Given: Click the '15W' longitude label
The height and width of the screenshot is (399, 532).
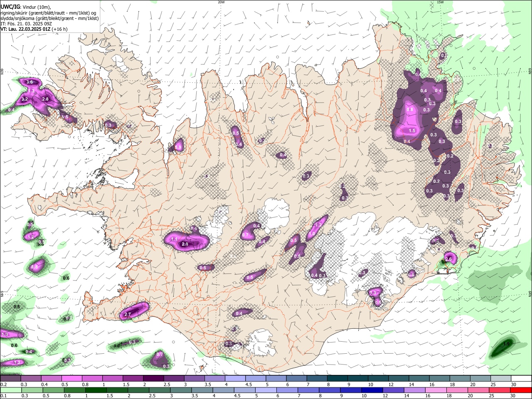Looking at the screenshot, I should coord(440,2).
